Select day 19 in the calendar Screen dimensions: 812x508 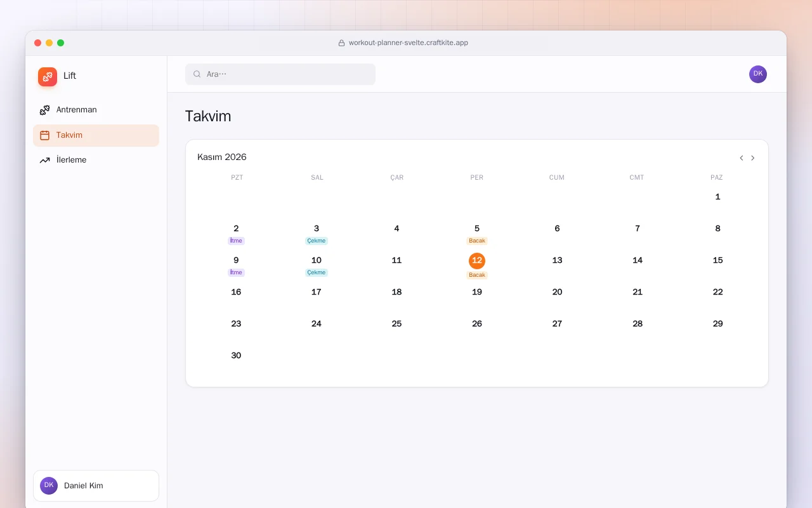point(477,292)
